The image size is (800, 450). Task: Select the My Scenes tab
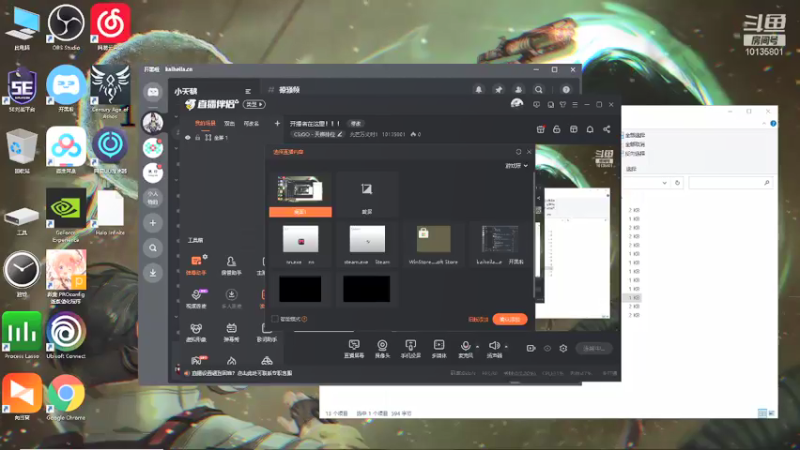pos(205,123)
